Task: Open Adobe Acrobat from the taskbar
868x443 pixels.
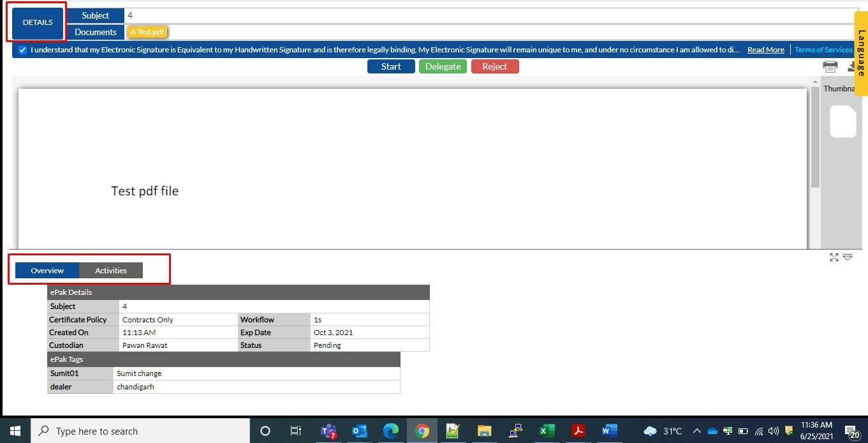Action: tap(578, 431)
